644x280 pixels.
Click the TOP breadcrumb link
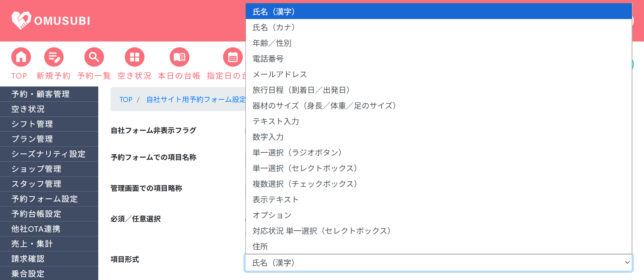(x=126, y=99)
